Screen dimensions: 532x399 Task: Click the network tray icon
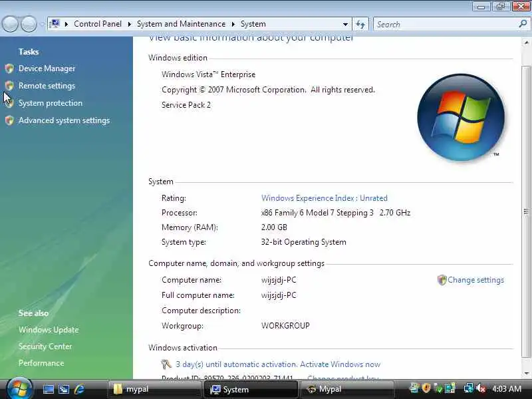tap(469, 388)
